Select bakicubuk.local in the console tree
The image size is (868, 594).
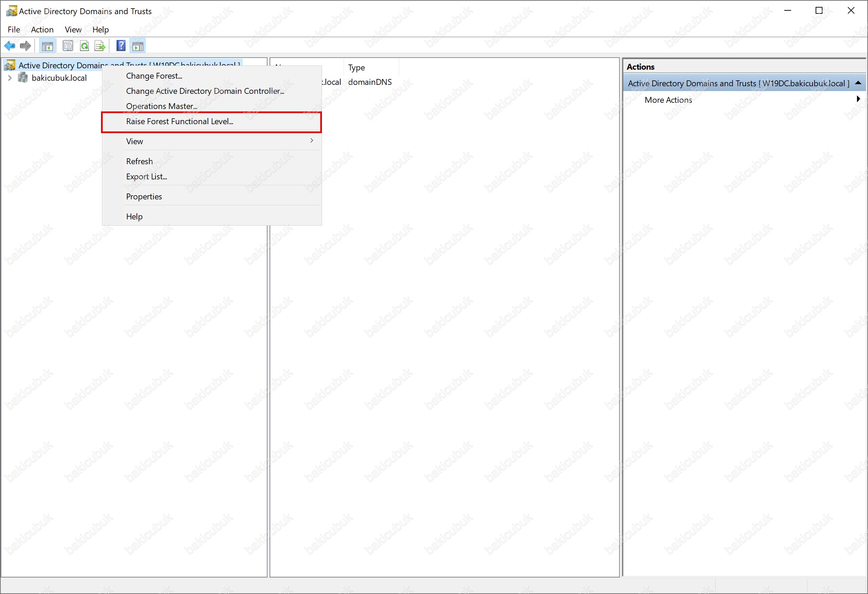pos(59,78)
